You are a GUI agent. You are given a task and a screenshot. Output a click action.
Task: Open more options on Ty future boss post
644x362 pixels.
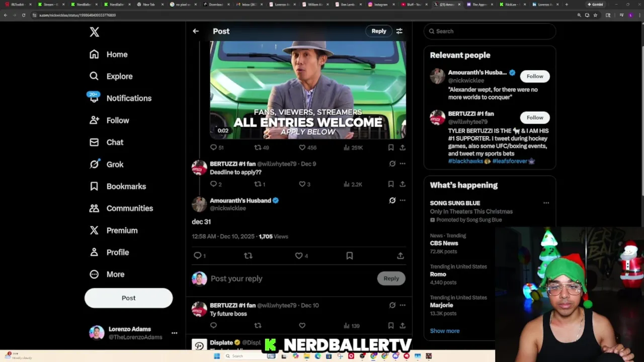point(403,305)
